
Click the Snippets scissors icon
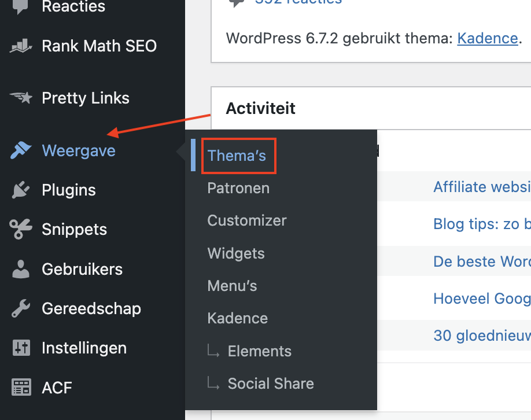tap(21, 230)
